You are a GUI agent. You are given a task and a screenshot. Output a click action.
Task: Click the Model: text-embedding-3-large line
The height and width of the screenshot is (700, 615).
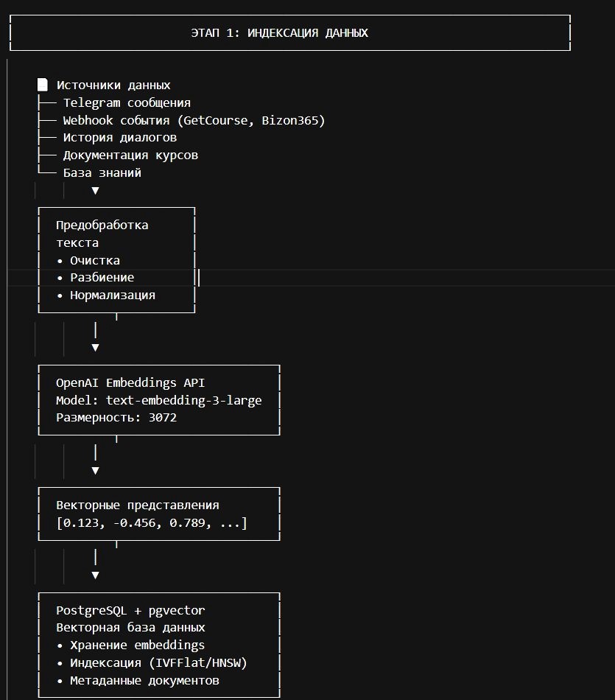[158, 401]
